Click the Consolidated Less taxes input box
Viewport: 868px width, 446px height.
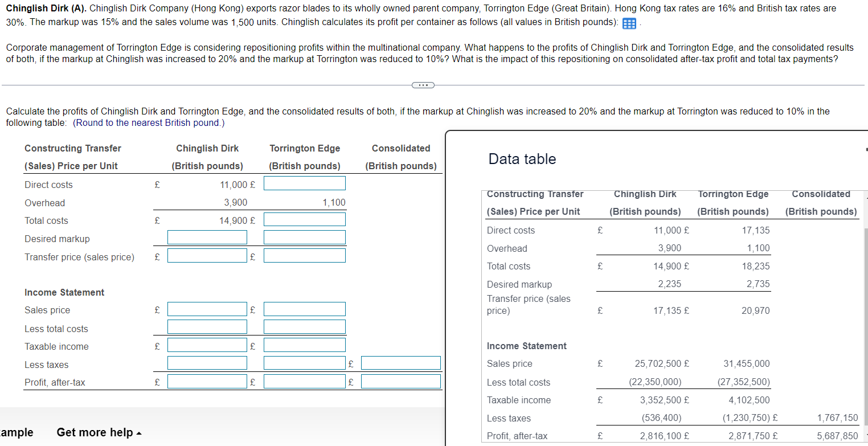(x=400, y=363)
